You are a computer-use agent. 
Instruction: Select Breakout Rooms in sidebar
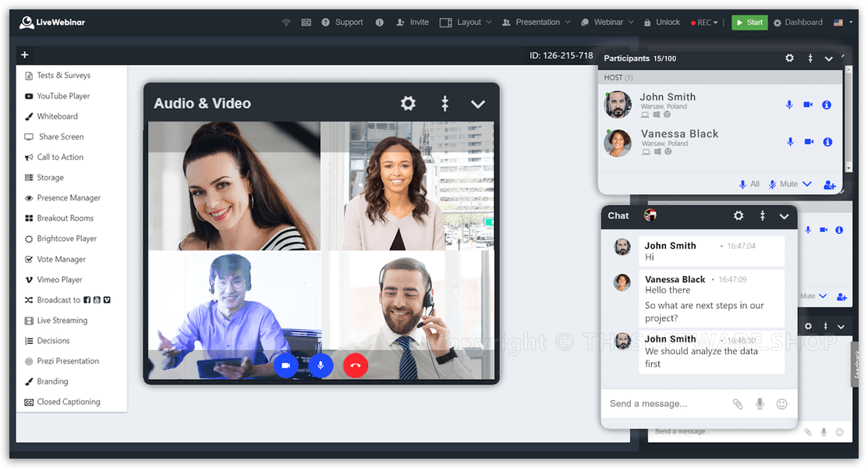tap(65, 218)
